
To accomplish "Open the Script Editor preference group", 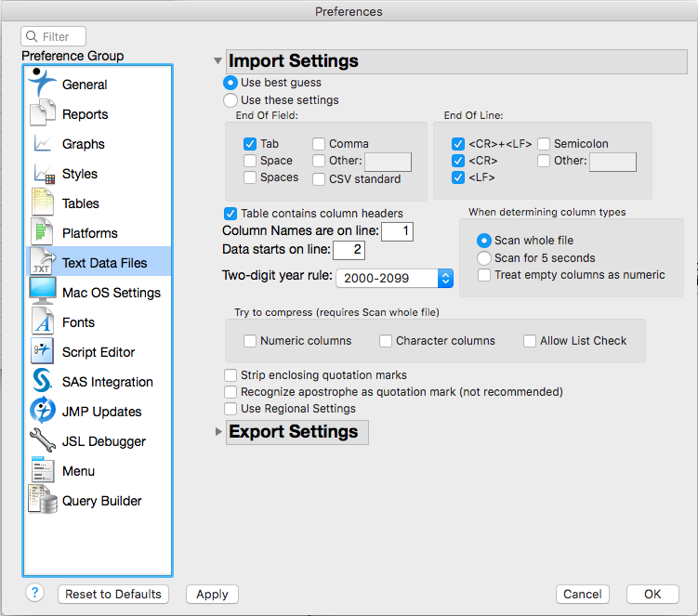I will click(98, 352).
